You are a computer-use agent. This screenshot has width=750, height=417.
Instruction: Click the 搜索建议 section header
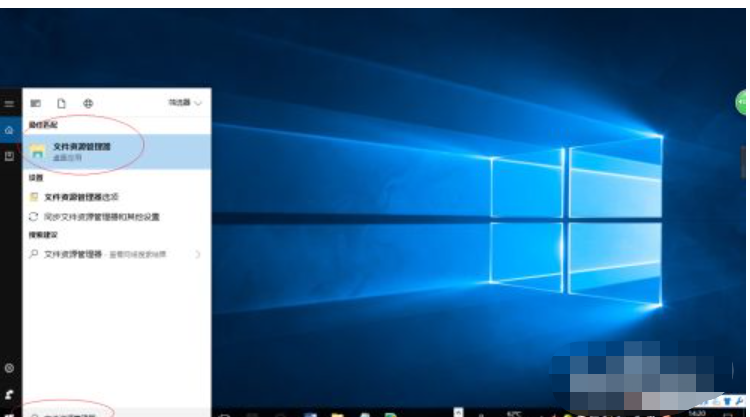click(43, 235)
